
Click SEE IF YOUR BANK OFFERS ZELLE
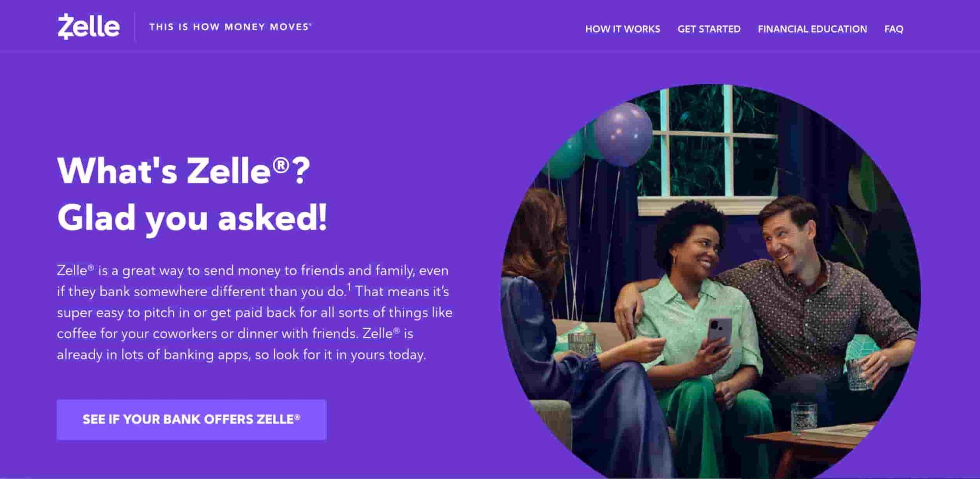point(191,419)
